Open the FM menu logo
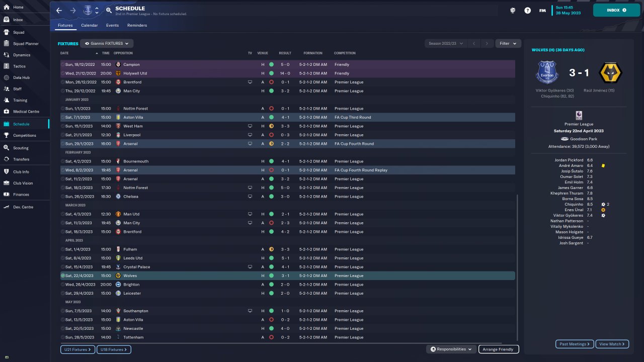This screenshot has height=362, width=644. click(x=542, y=10)
